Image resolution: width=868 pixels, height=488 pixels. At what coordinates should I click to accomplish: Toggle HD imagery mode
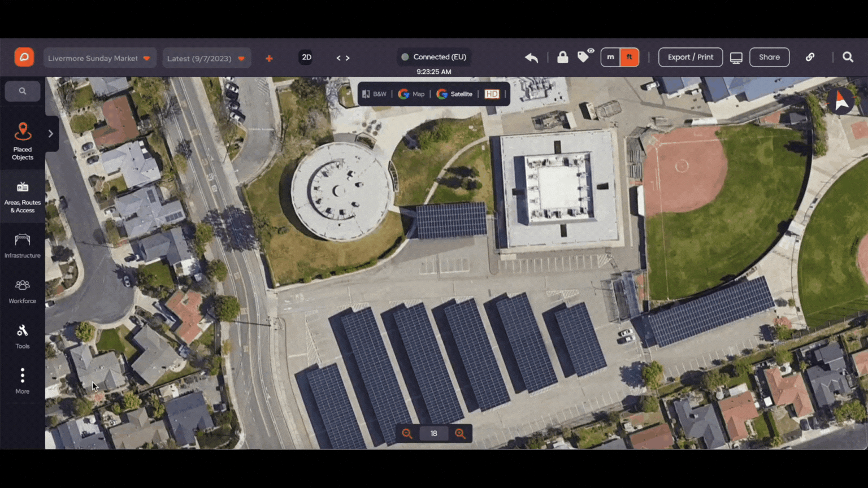pyautogui.click(x=492, y=94)
